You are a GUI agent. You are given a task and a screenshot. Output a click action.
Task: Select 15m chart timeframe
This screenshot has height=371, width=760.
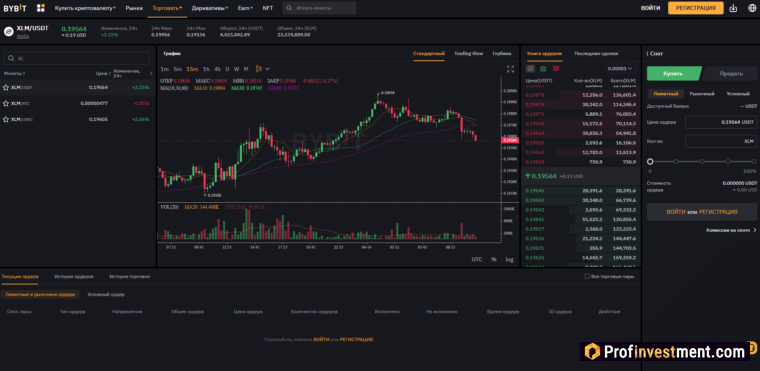192,69
